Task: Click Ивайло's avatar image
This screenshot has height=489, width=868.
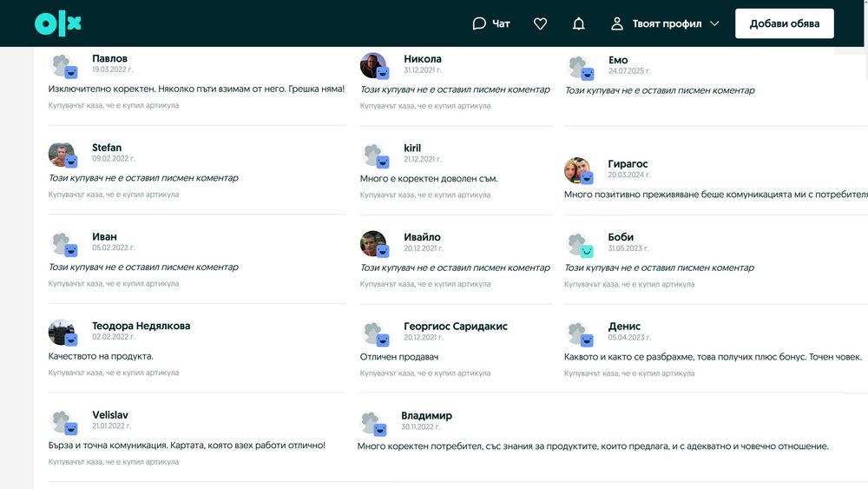Action: 373,244
